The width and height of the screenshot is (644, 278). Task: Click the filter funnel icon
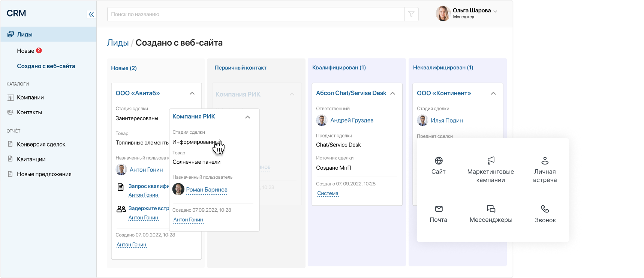(x=411, y=14)
